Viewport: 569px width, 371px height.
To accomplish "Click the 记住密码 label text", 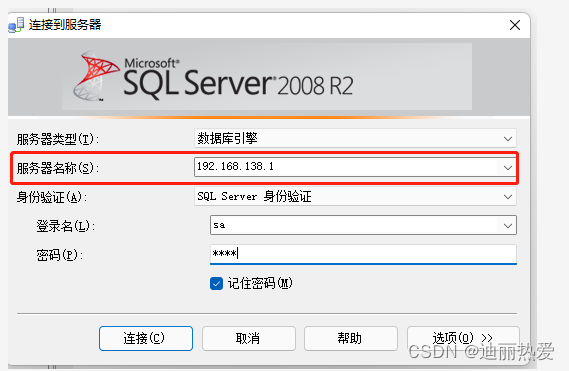I will 260,283.
